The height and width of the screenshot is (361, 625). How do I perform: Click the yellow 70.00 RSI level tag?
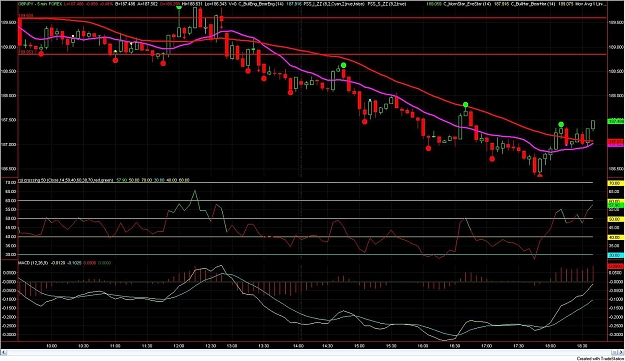click(615, 183)
